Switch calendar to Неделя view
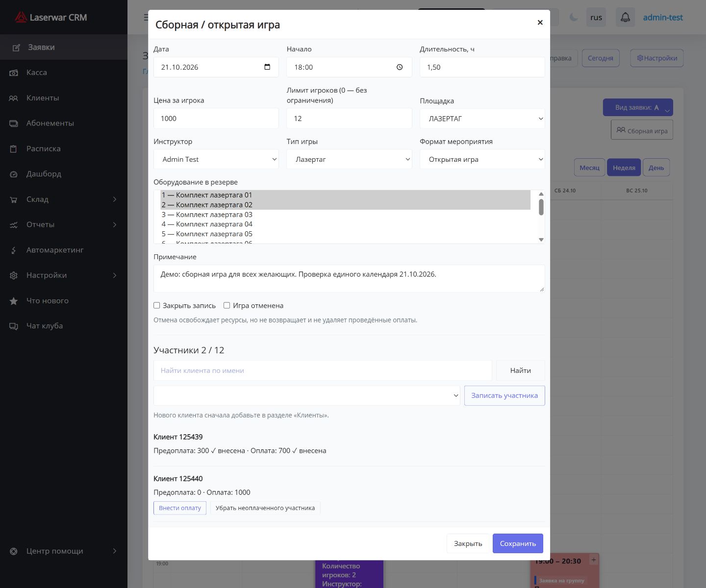The width and height of the screenshot is (706, 588). 624,168
